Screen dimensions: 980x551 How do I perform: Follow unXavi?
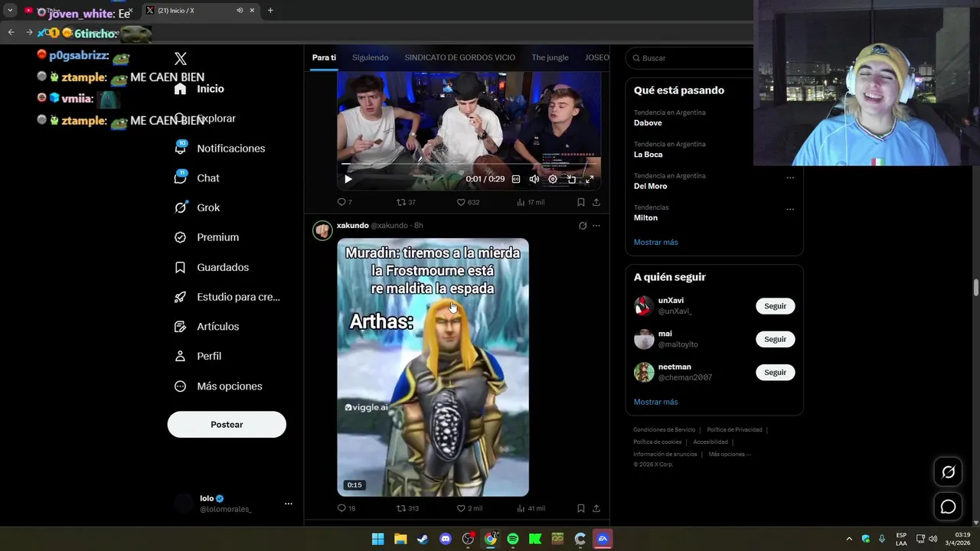coord(776,306)
